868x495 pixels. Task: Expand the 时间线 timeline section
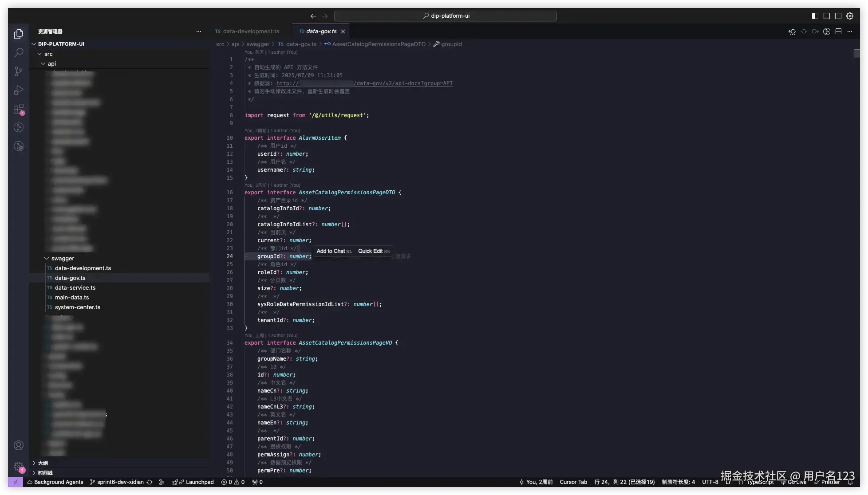coord(45,473)
